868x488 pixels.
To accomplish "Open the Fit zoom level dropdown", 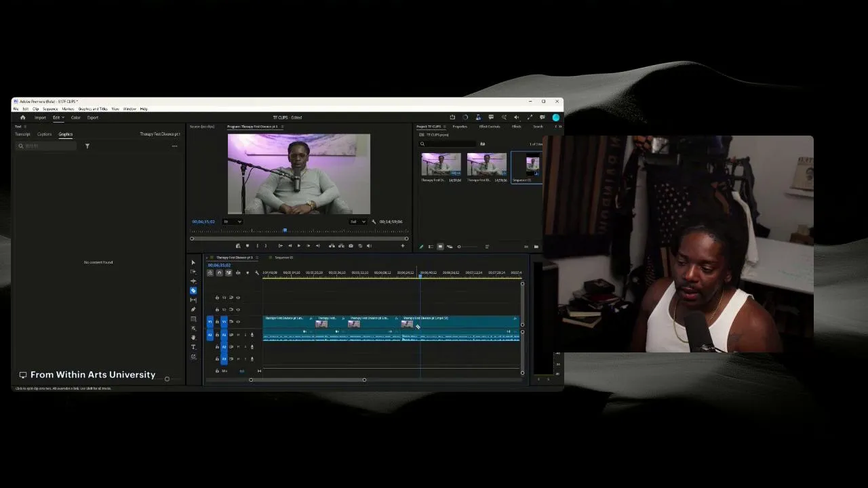I will pos(233,222).
